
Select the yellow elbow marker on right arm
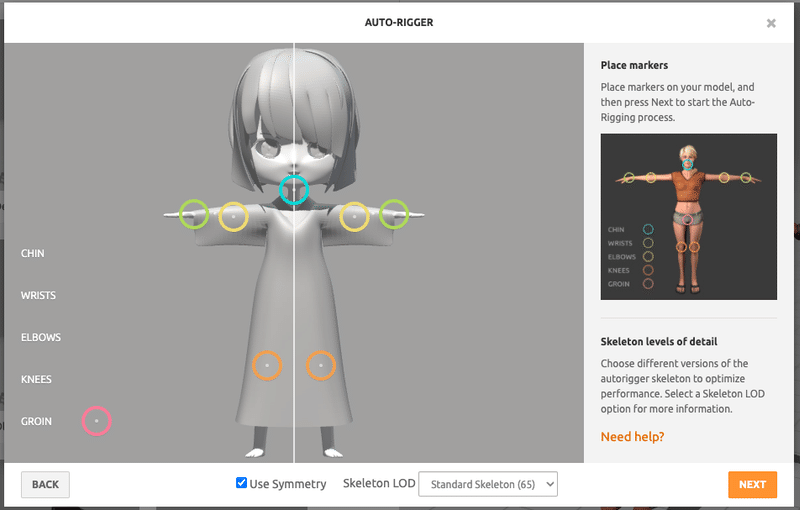(x=354, y=217)
